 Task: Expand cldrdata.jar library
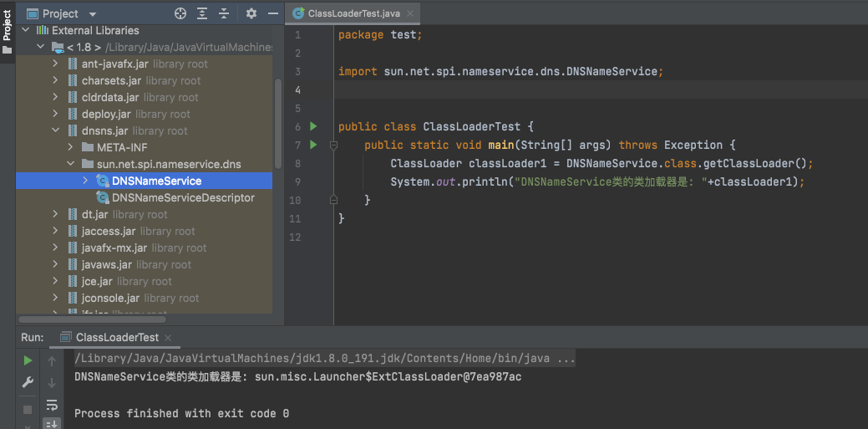pyautogui.click(x=55, y=97)
